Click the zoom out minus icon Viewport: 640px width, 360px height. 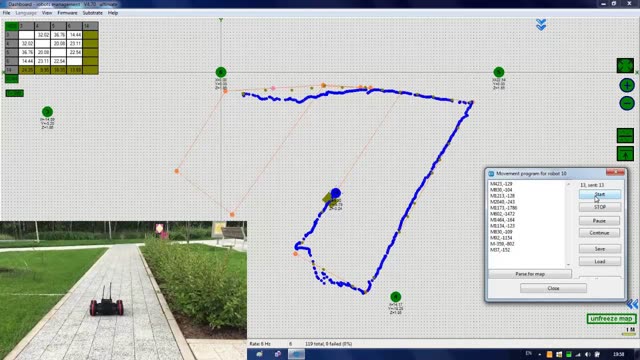click(x=627, y=103)
